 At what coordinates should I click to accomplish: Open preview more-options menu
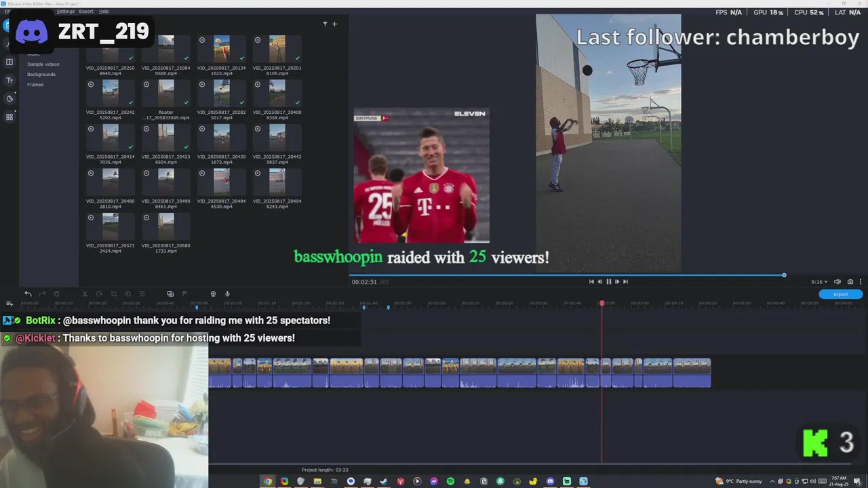coord(861,282)
